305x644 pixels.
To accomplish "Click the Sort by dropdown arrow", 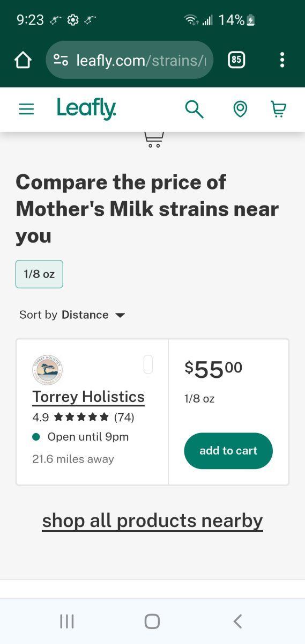I will click(x=120, y=315).
